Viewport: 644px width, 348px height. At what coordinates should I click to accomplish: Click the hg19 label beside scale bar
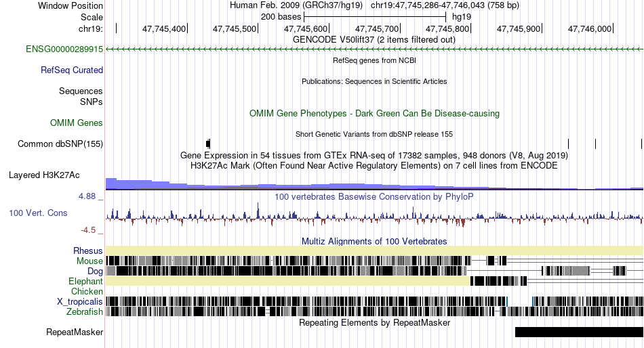(x=462, y=17)
